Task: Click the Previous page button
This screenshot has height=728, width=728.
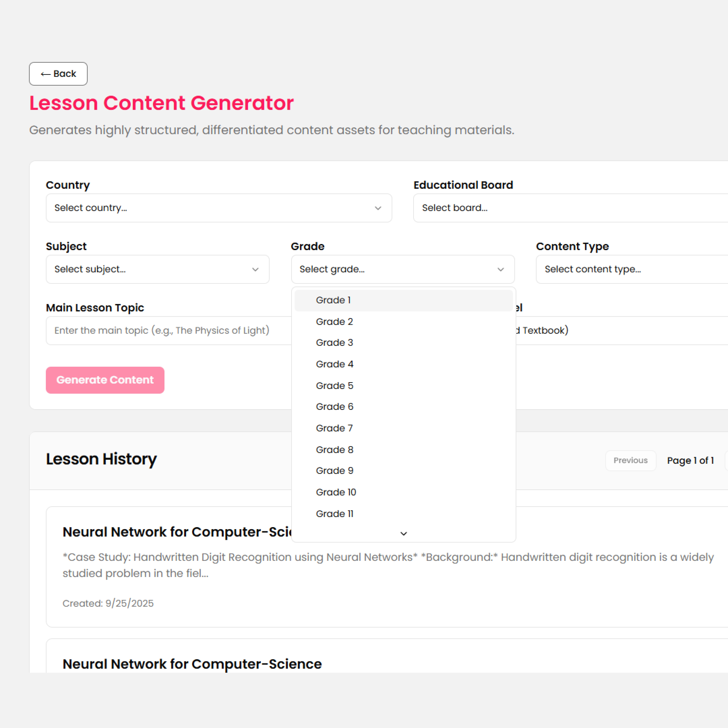Action: [630, 460]
